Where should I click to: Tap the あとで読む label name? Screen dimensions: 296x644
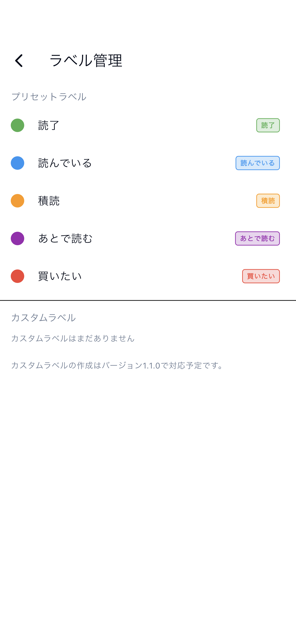point(65,238)
